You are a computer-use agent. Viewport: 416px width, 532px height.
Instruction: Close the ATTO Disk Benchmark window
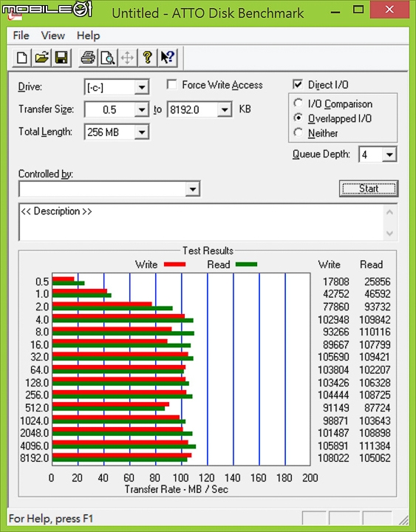coord(389,10)
